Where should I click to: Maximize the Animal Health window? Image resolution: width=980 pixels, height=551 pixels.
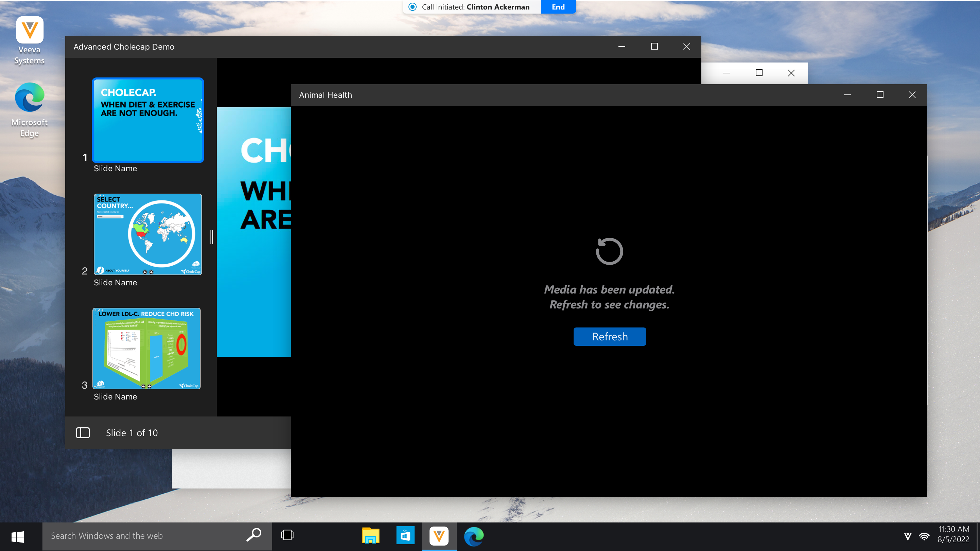click(879, 95)
